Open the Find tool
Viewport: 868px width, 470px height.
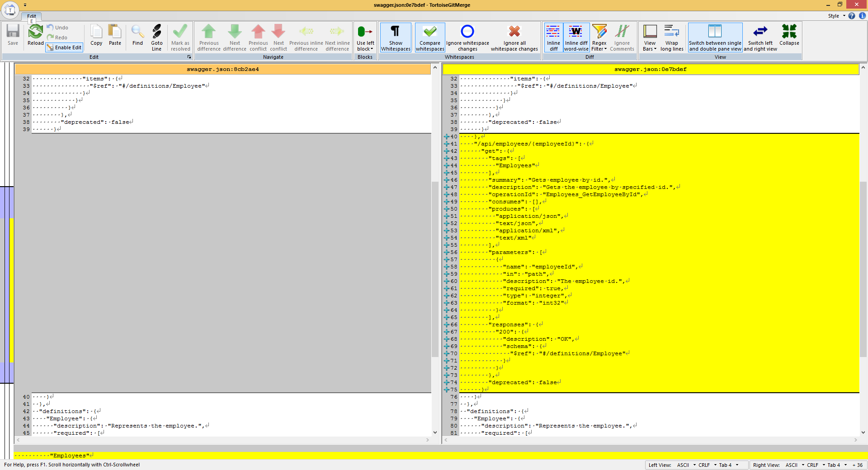click(x=137, y=35)
